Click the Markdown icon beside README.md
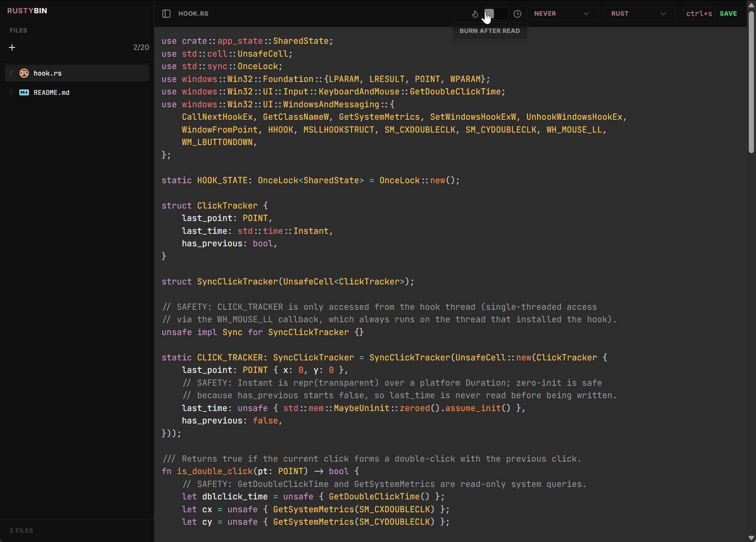756x542 pixels. (24, 92)
